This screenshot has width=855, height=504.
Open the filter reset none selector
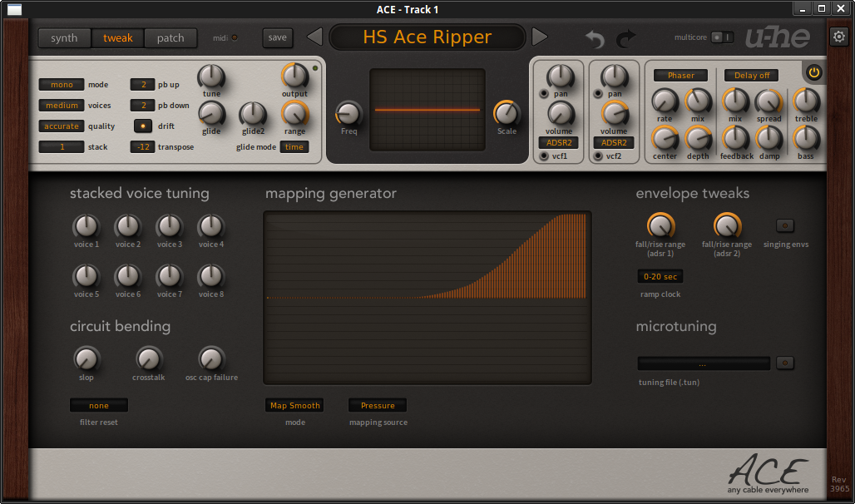click(x=99, y=405)
